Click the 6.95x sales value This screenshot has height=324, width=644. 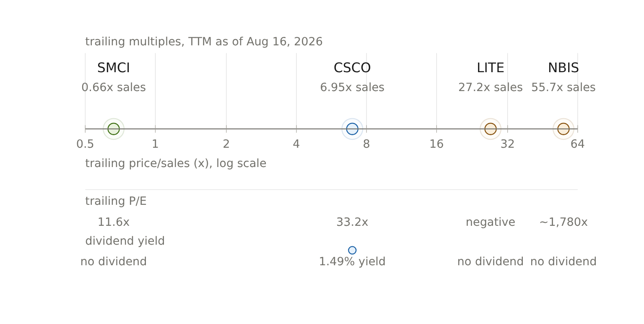(352, 88)
